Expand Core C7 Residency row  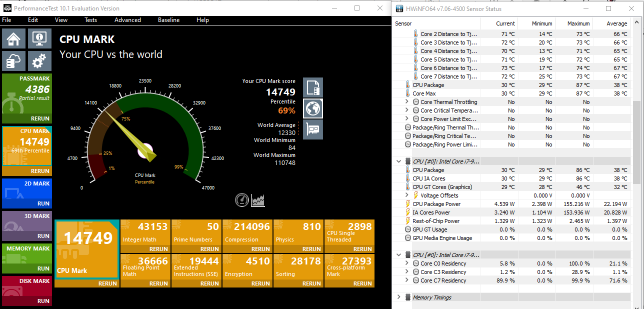[407, 280]
